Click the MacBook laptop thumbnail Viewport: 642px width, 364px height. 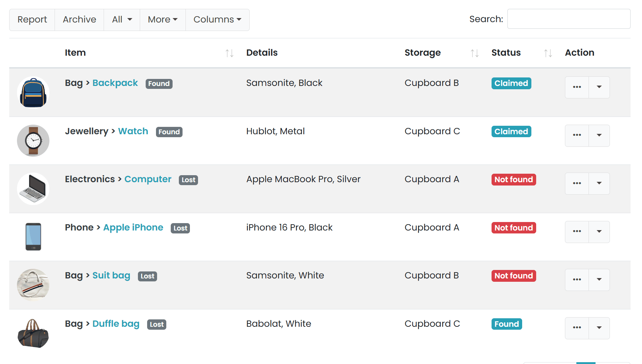coord(33,188)
